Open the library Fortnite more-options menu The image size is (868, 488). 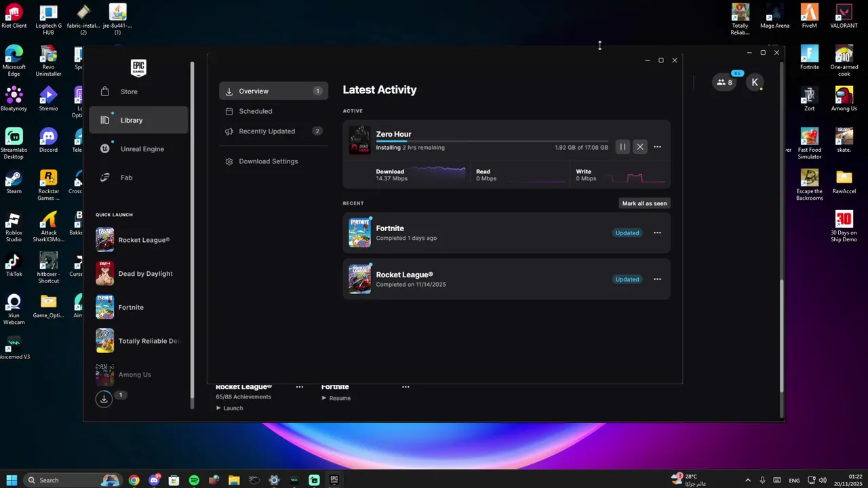click(406, 386)
